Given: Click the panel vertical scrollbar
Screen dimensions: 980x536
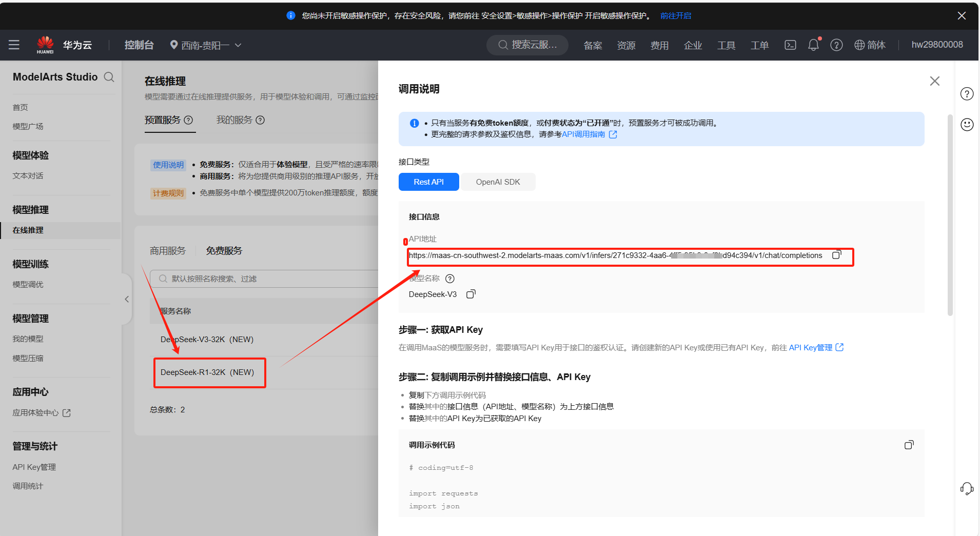Looking at the screenshot, I should coord(950,215).
